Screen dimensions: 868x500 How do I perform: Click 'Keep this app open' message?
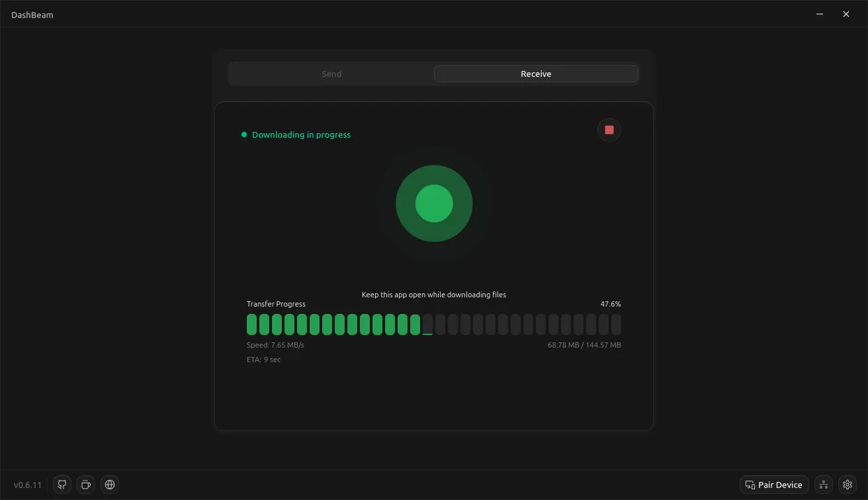click(434, 294)
